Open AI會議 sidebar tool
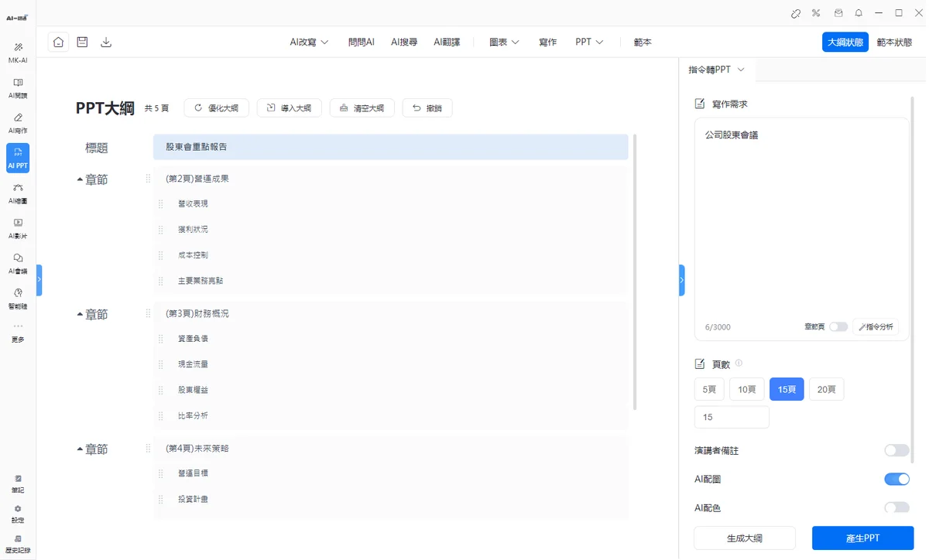Image resolution: width=929 pixels, height=560 pixels. click(x=18, y=264)
